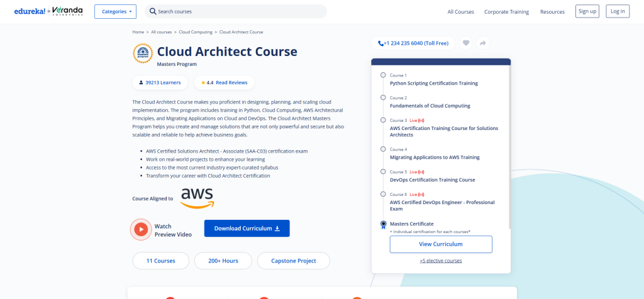Open AWS Certified DevOps Engineer - Professional Exam

tap(442, 205)
